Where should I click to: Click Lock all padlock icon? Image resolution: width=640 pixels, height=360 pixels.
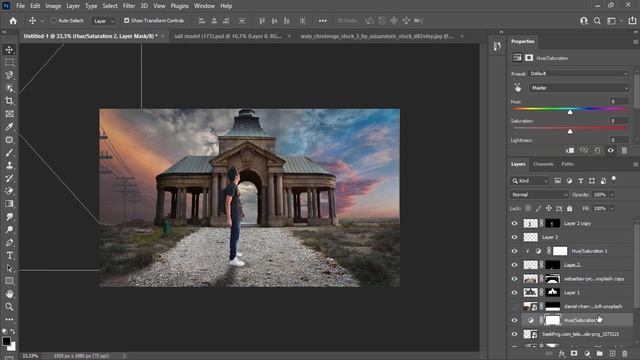coord(569,209)
